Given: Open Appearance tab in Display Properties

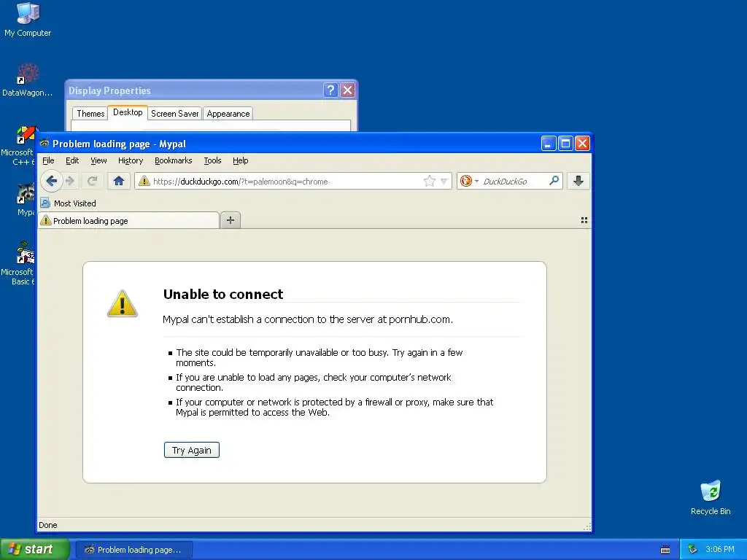Looking at the screenshot, I should pos(228,113).
